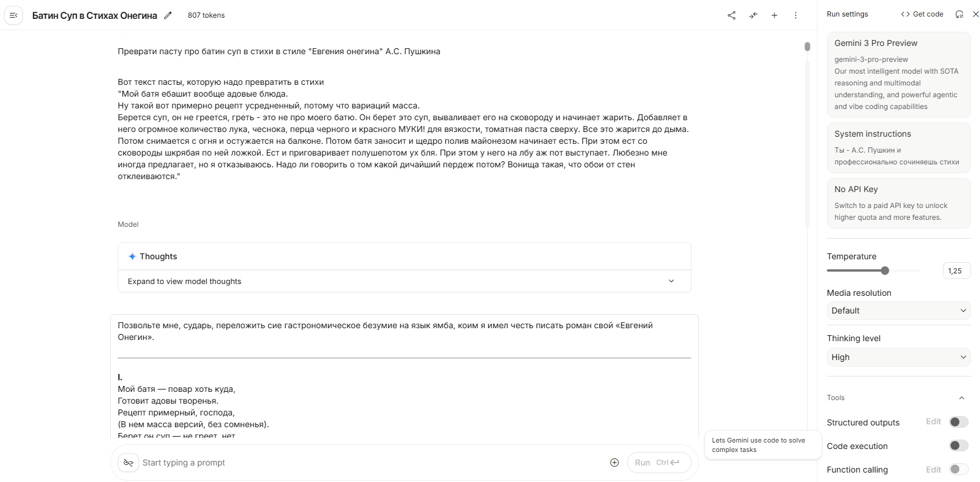
Task: Open the System instructions card
Action: tap(898, 147)
